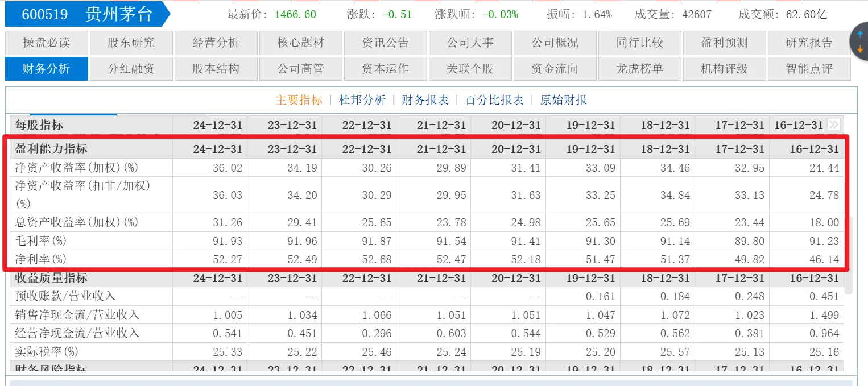Select the active 财务分析 tab
Image resolution: width=868 pixels, height=386 pixels.
tap(46, 69)
